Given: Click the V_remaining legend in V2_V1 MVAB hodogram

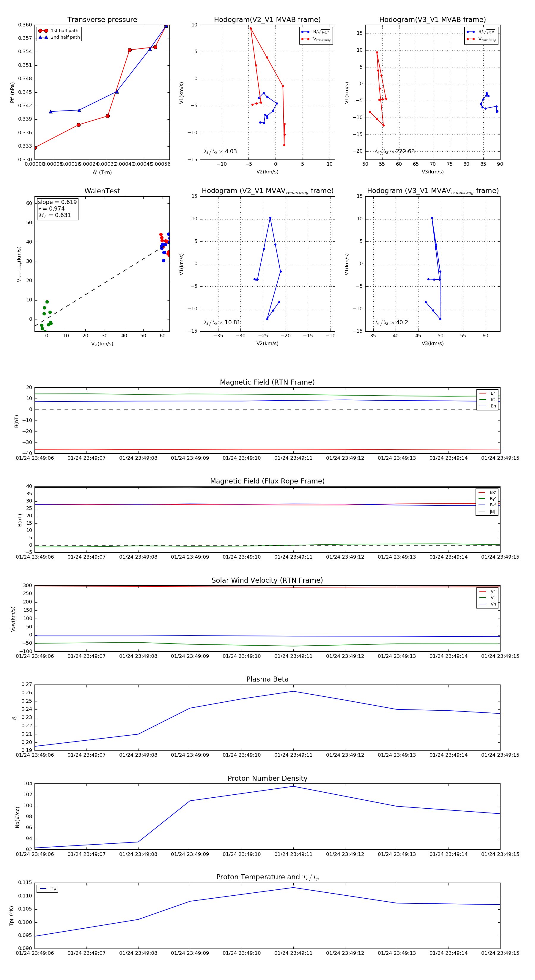Looking at the screenshot, I should coord(316,39).
